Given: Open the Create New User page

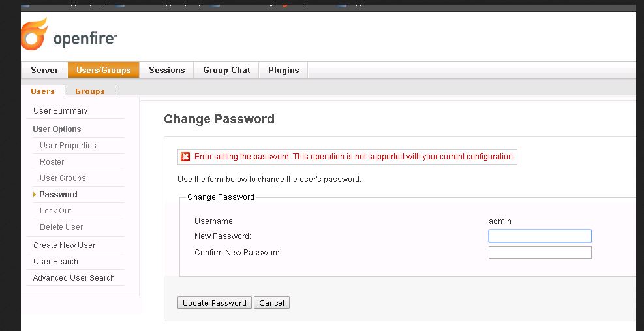Looking at the screenshot, I should coord(64,245).
